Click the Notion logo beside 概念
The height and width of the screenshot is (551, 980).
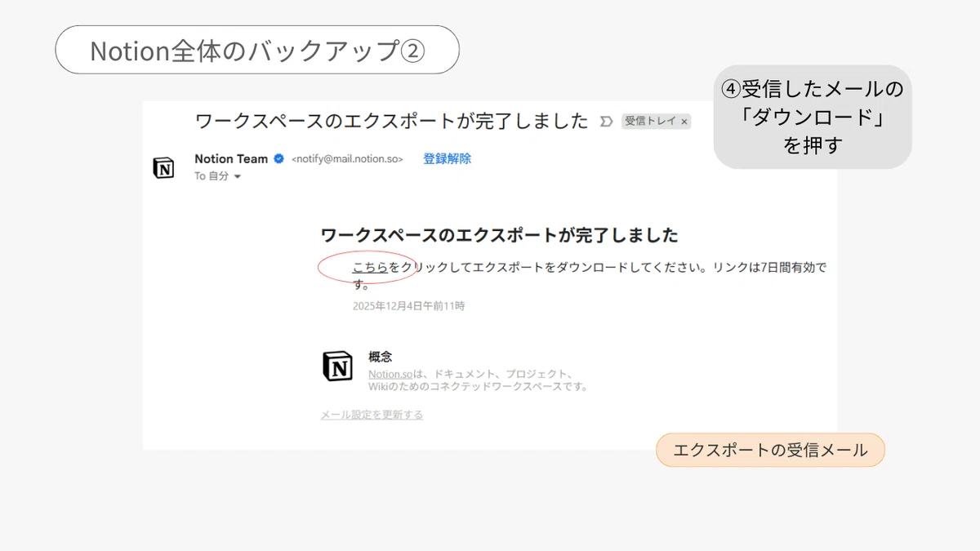(337, 366)
